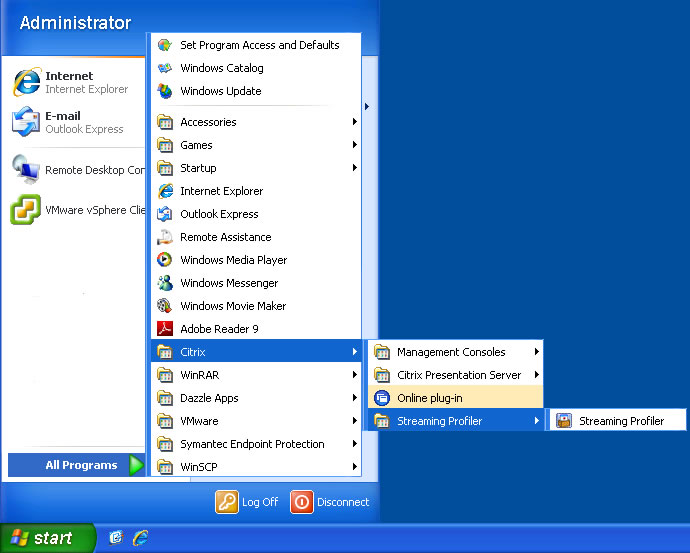Click the Windows Update globe icon

pos(165,91)
